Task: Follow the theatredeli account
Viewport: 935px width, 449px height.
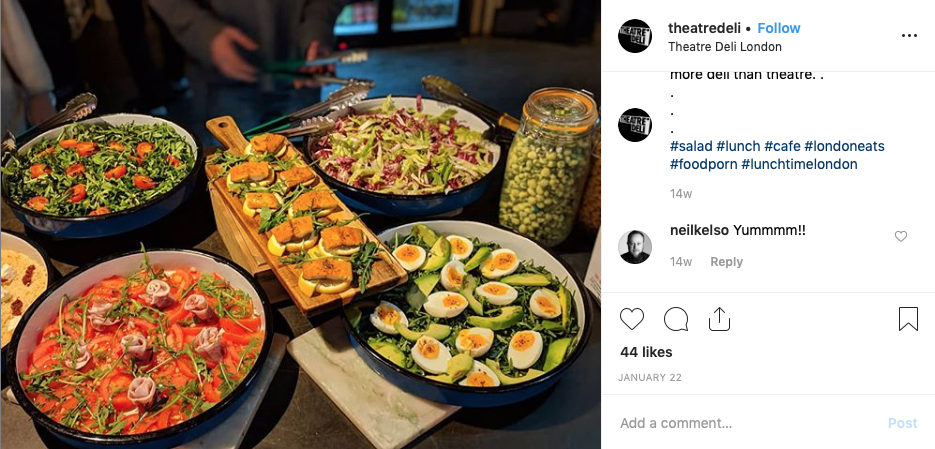Action: coord(778,28)
